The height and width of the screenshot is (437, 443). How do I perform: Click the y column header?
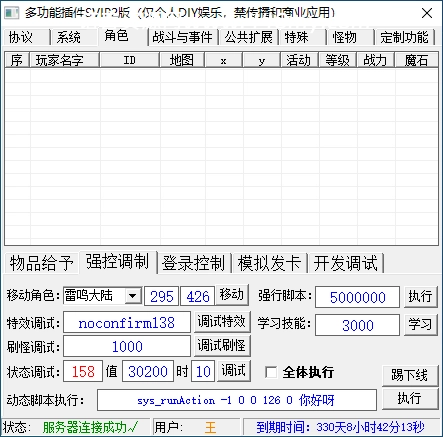point(262,60)
